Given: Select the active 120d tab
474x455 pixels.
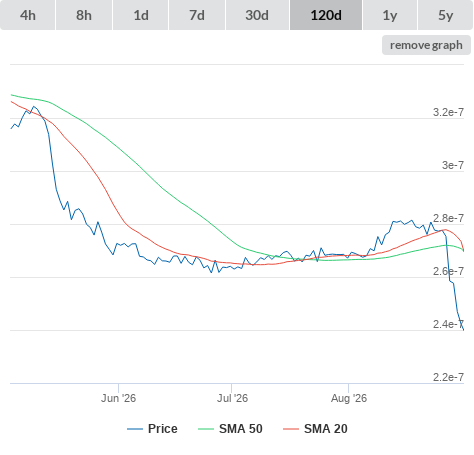Looking at the screenshot, I should (x=326, y=15).
